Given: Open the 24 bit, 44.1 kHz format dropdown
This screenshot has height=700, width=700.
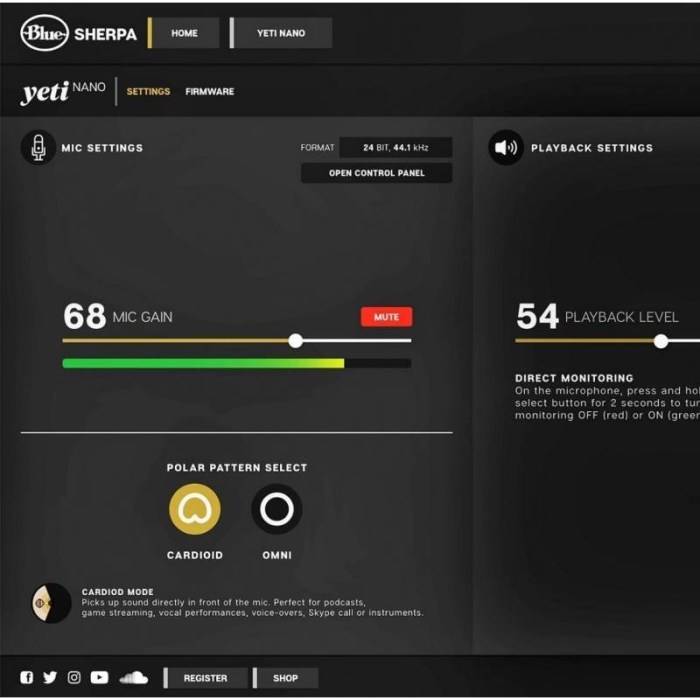Looking at the screenshot, I should (395, 147).
